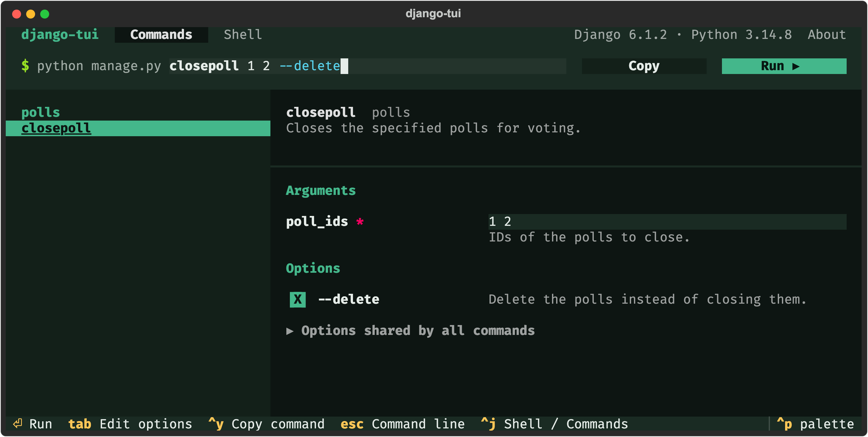The width and height of the screenshot is (868, 437).
Task: Click the command line input field
Action: click(368, 66)
